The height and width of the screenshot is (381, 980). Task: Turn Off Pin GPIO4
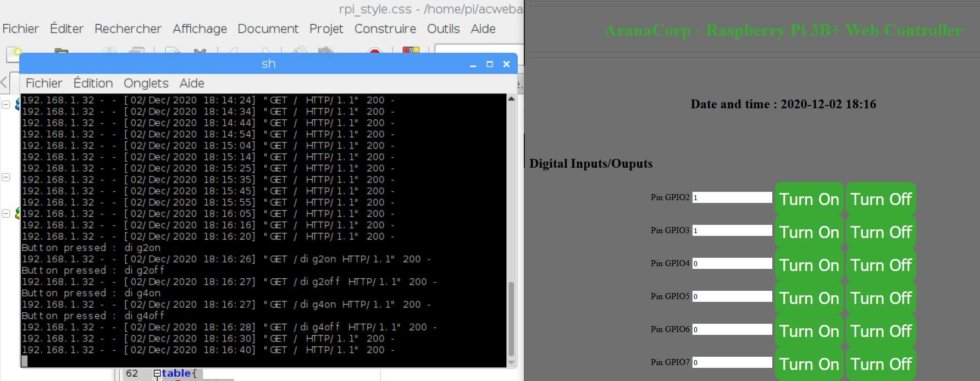coord(881,265)
